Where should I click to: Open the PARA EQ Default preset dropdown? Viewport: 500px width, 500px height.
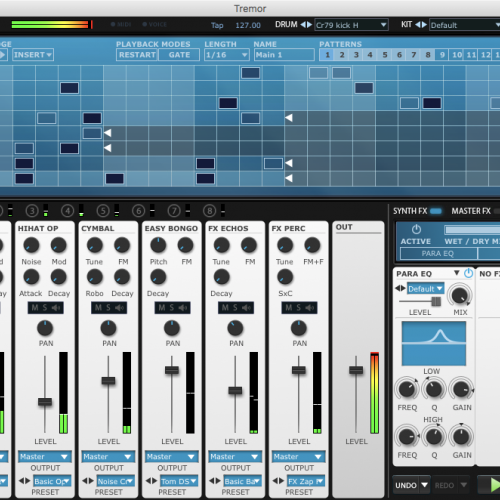pyautogui.click(x=426, y=289)
